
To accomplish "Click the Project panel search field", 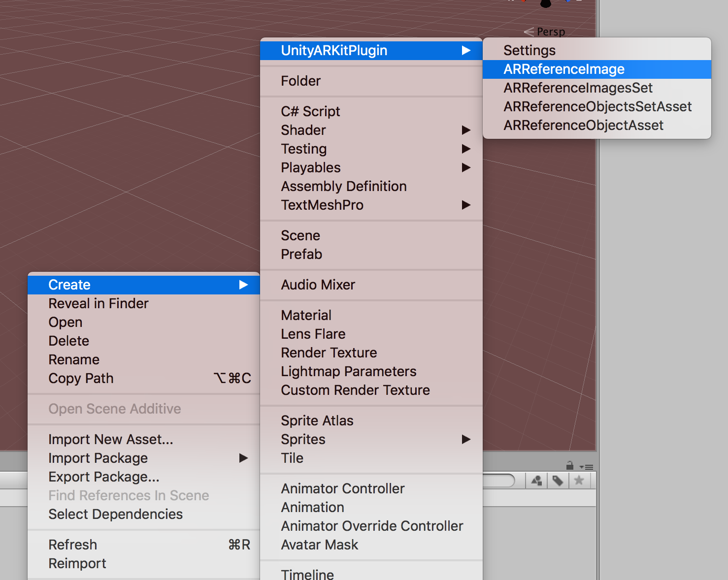I will point(498,481).
